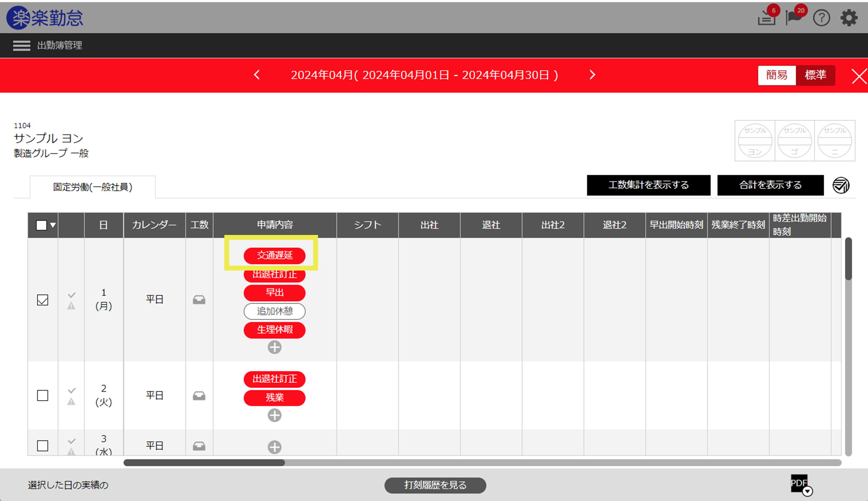
Task: Click the approval stamp labeled ゴ
Action: (x=795, y=141)
